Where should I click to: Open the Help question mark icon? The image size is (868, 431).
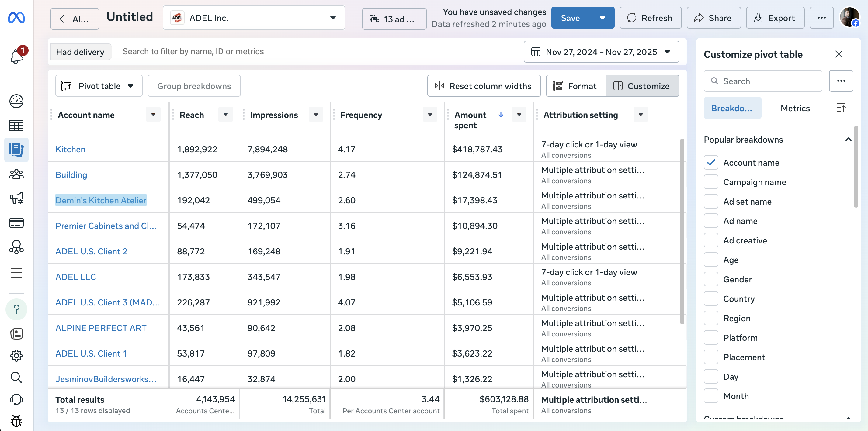click(x=16, y=309)
